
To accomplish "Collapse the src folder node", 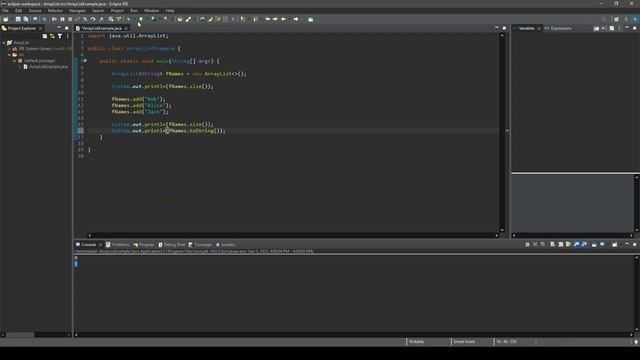I will click(9, 55).
